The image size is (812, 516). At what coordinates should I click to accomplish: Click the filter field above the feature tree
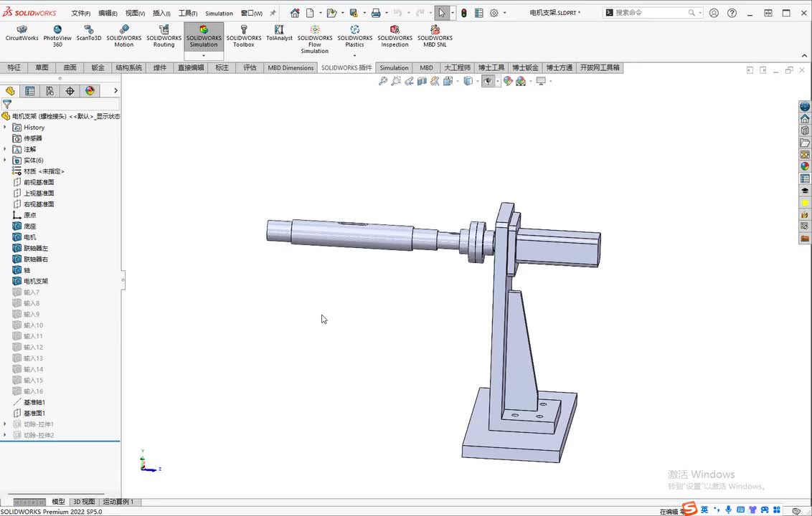click(60, 105)
